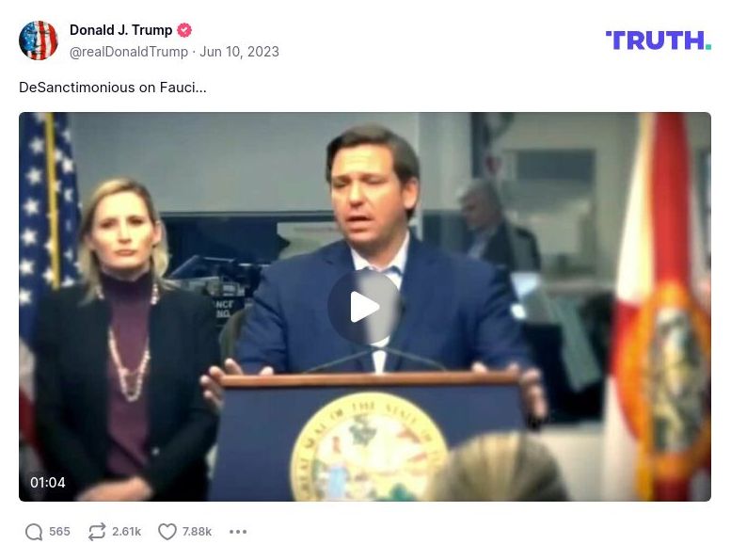Click the Florida state seal on the podium
Screen dimensions: 731x560
(x=366, y=447)
